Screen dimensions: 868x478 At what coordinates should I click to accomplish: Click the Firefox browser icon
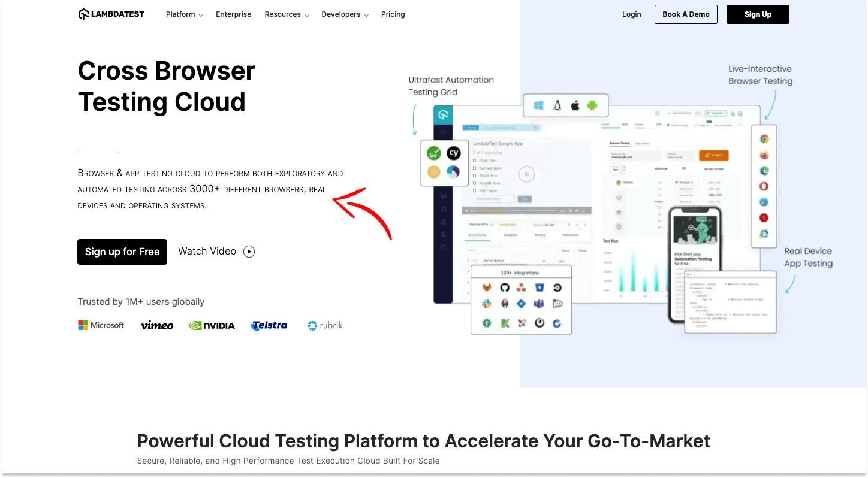764,155
